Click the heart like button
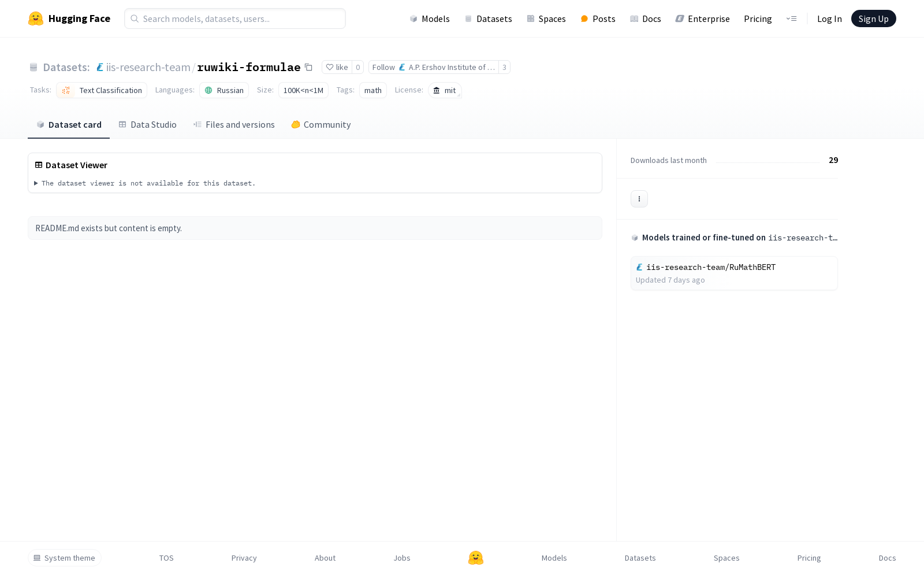The width and height of the screenshot is (924, 578). tap(337, 67)
